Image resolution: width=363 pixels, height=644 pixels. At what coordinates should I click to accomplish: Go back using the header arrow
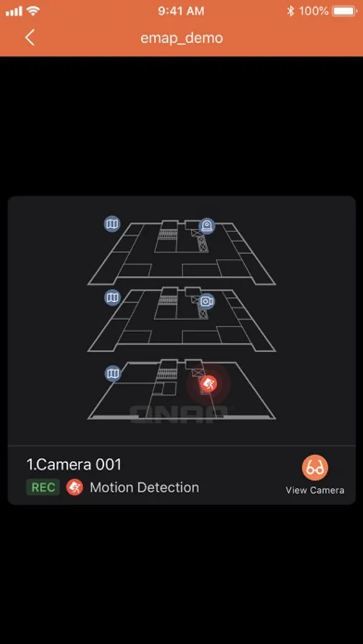(29, 38)
